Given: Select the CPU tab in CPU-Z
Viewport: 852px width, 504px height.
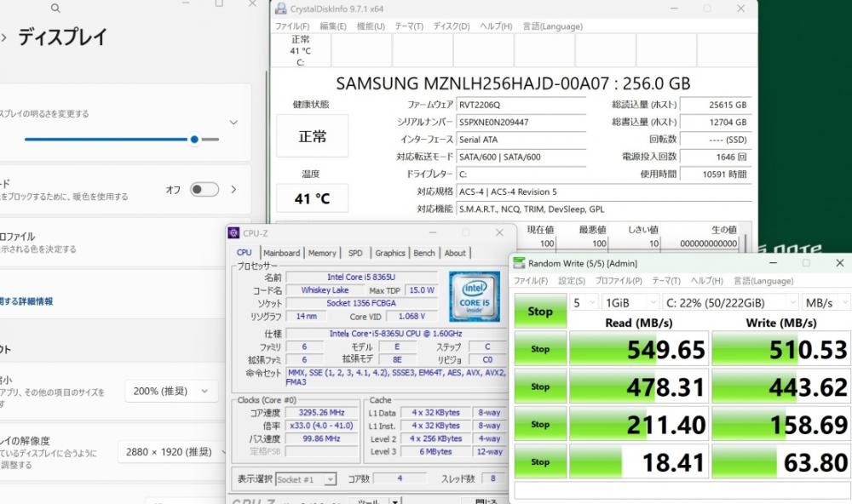Looking at the screenshot, I should click(244, 253).
